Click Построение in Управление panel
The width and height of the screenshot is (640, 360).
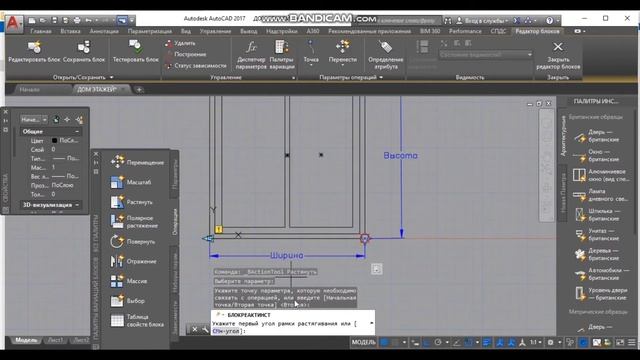coord(186,54)
